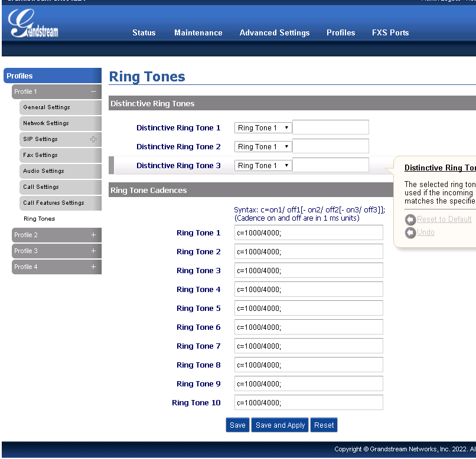476x459 pixels.
Task: Click the Ring Tone 4 cadence field
Action: (x=309, y=290)
